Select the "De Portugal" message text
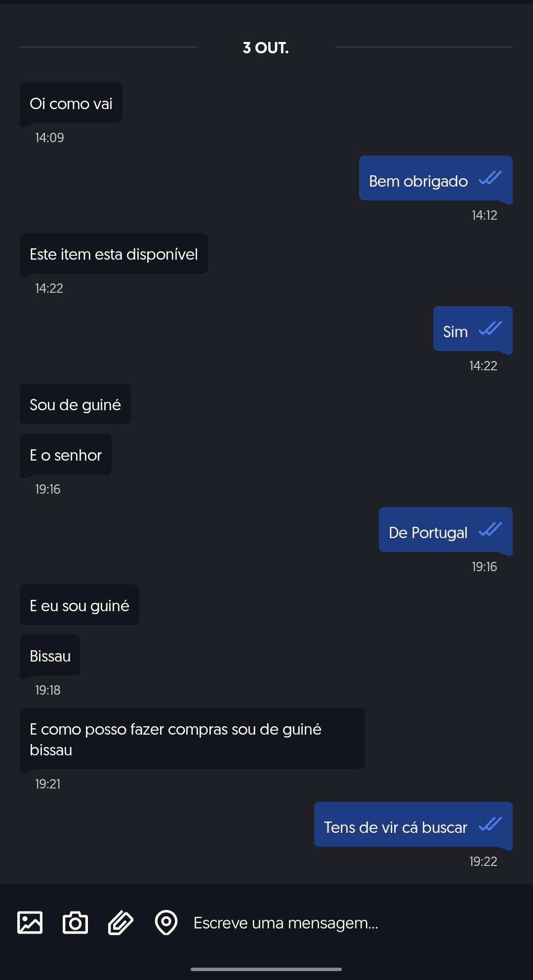Screen dimensions: 533x980 pyautogui.click(x=428, y=533)
